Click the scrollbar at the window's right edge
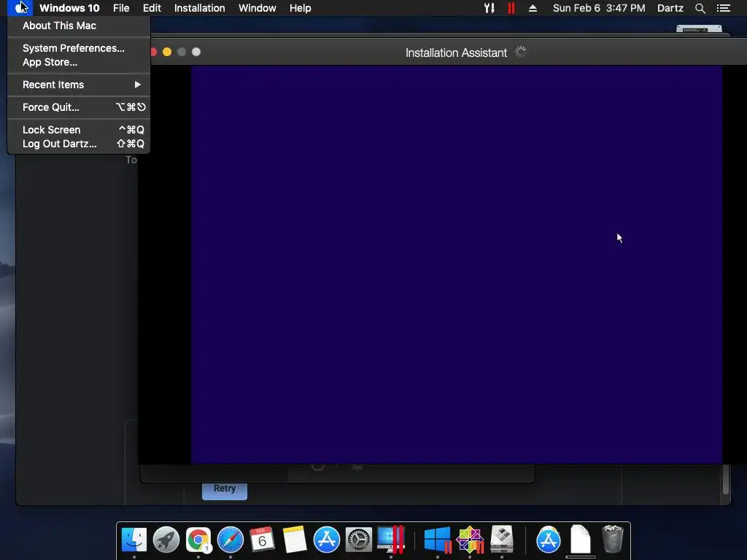 (x=726, y=478)
